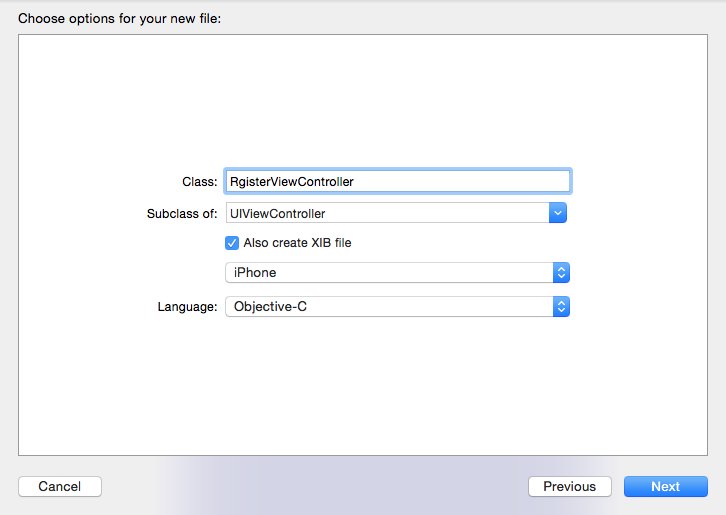The height and width of the screenshot is (515, 726).
Task: Click the UIViewController subclass text box
Action: pos(387,213)
